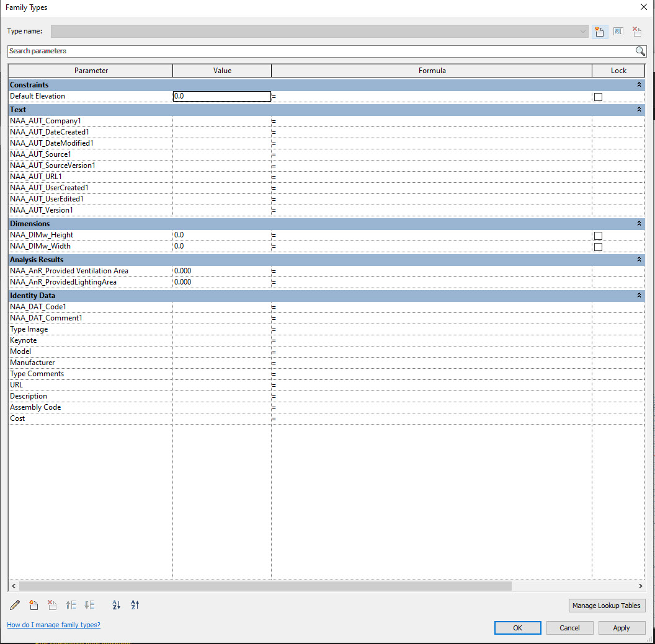The height and width of the screenshot is (644, 655).
Task: Toggle lock checkbox for NAA_DIMw_Height
Action: pos(598,236)
